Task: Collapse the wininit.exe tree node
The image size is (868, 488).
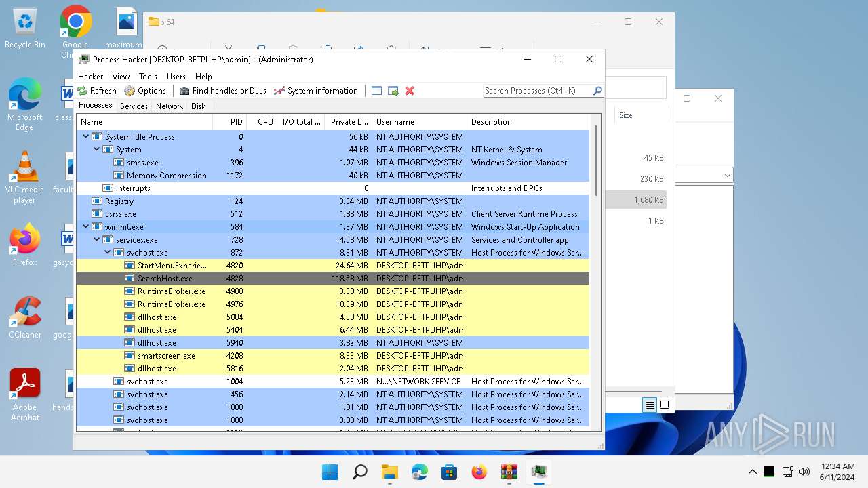Action: (85, 226)
